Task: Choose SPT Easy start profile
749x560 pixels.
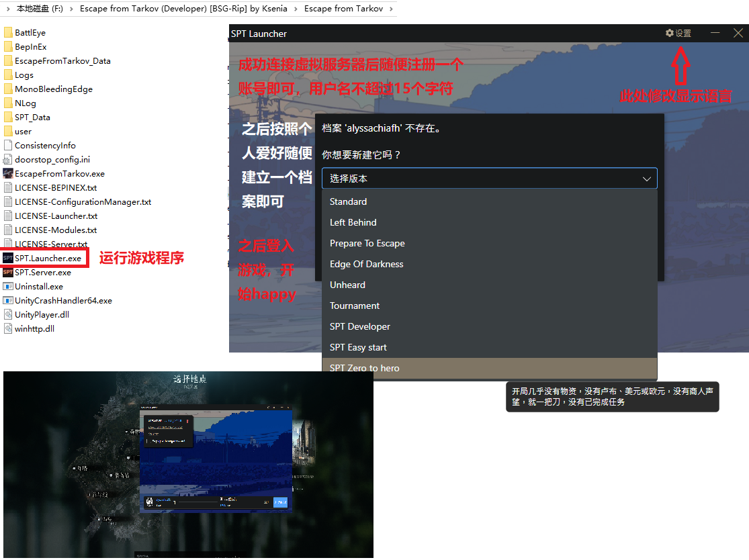Action: coord(490,347)
